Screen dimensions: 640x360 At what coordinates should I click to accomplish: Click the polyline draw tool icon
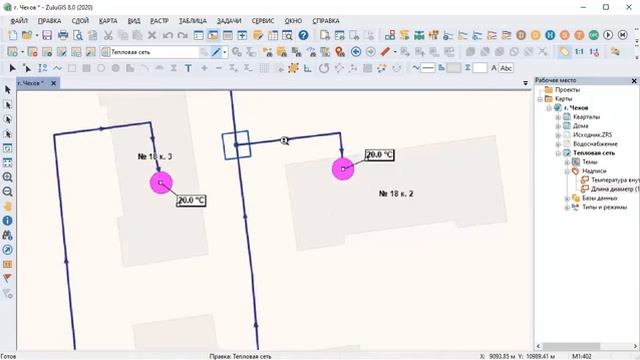(57, 68)
